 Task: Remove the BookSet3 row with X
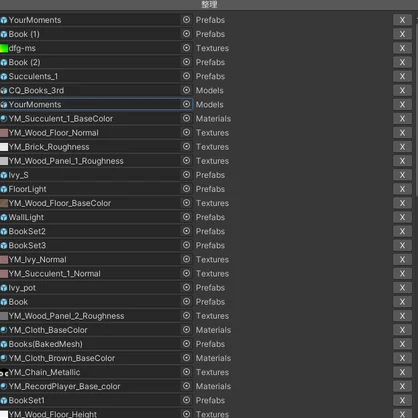click(x=402, y=245)
